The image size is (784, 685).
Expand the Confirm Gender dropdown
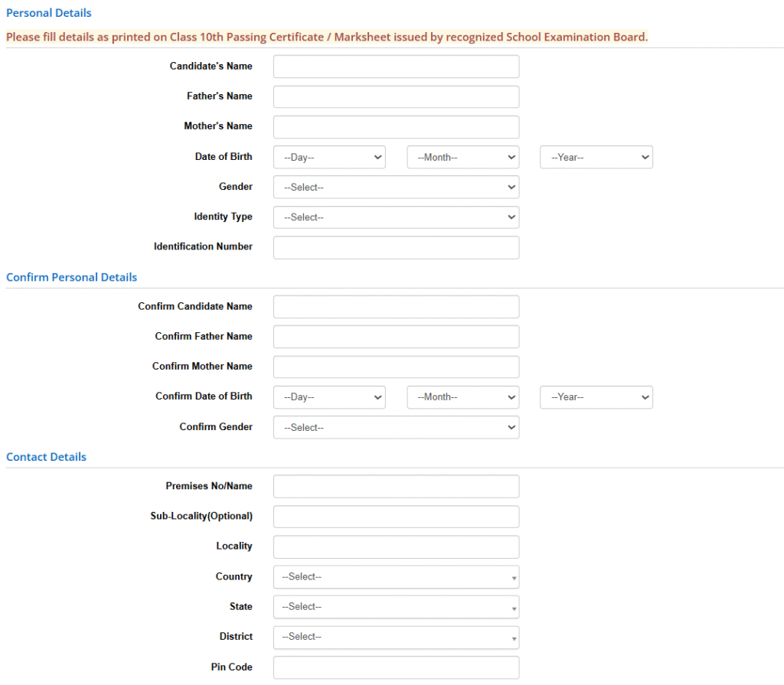pyautogui.click(x=396, y=427)
